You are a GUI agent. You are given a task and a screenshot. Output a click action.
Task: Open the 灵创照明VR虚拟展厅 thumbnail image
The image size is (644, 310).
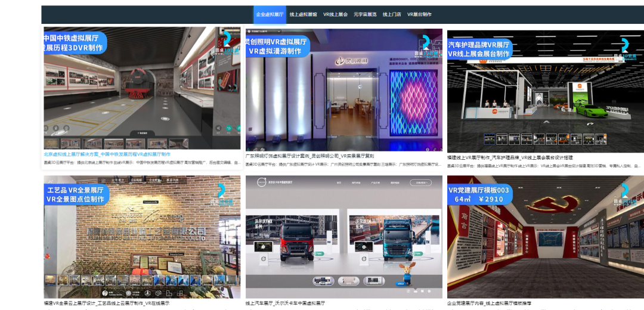(344, 90)
